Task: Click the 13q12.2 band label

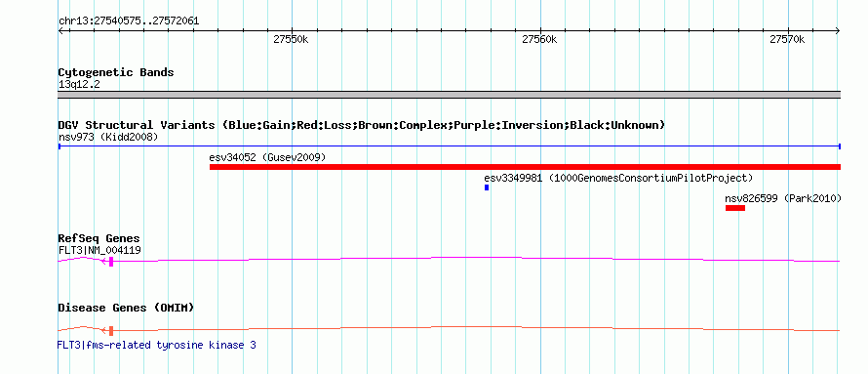Action: tap(79, 85)
